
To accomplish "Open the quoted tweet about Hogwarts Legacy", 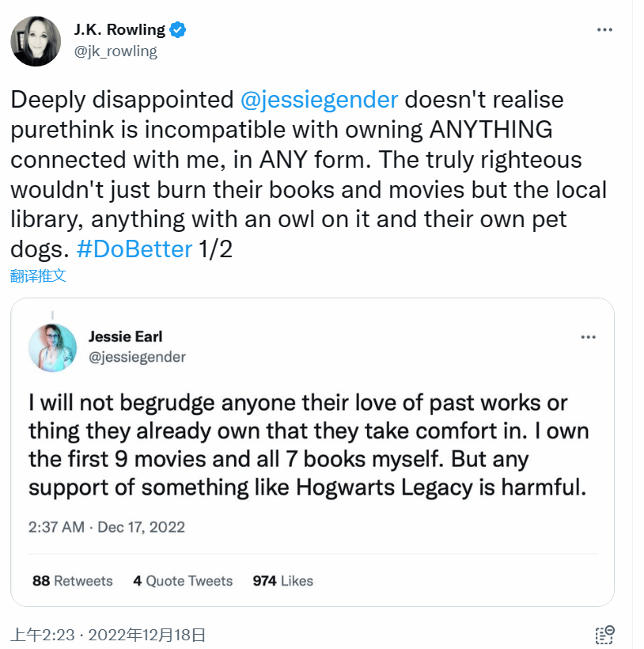I will click(309, 446).
